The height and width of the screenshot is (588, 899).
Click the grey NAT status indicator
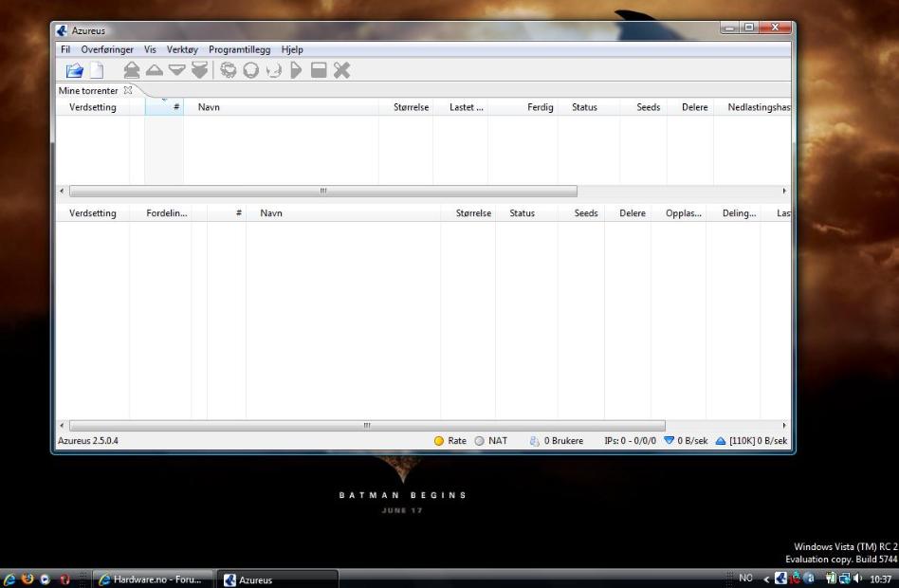[479, 441]
